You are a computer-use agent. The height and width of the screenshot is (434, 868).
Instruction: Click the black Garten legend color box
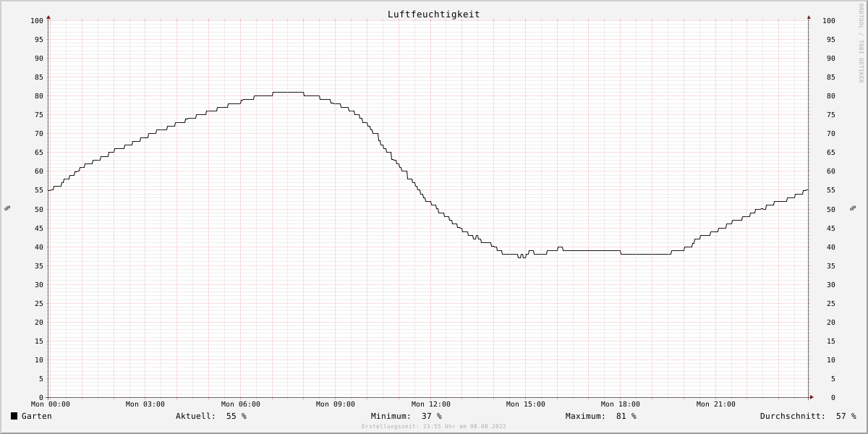click(x=14, y=416)
